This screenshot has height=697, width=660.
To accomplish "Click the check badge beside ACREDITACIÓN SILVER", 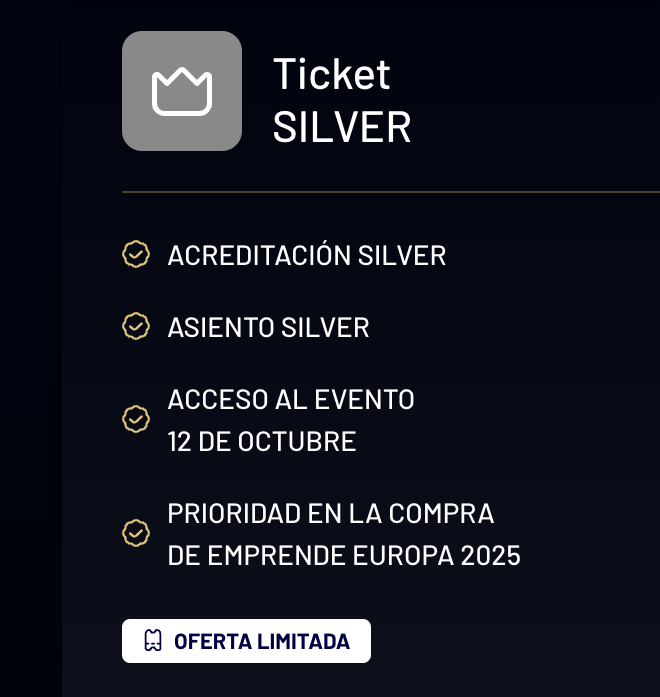I will coord(136,254).
